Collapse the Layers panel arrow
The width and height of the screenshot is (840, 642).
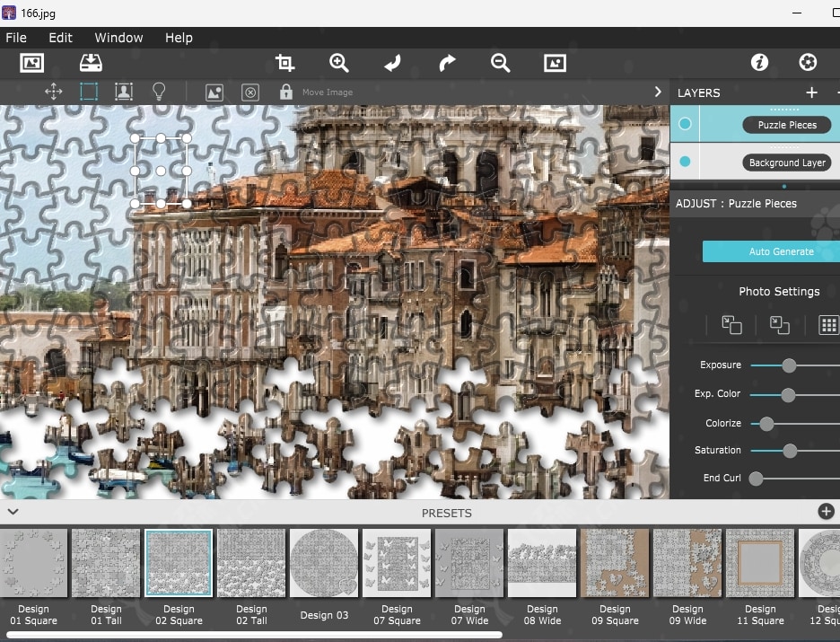(658, 92)
